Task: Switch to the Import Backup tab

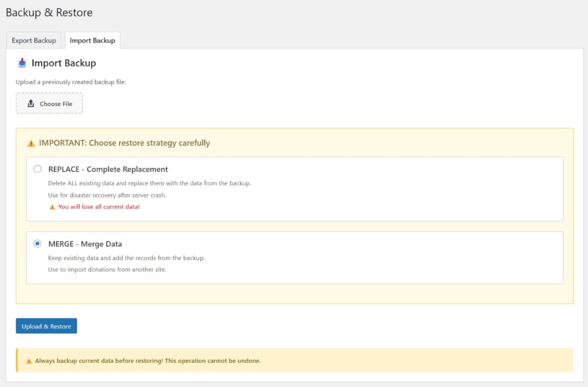Action: (92, 40)
